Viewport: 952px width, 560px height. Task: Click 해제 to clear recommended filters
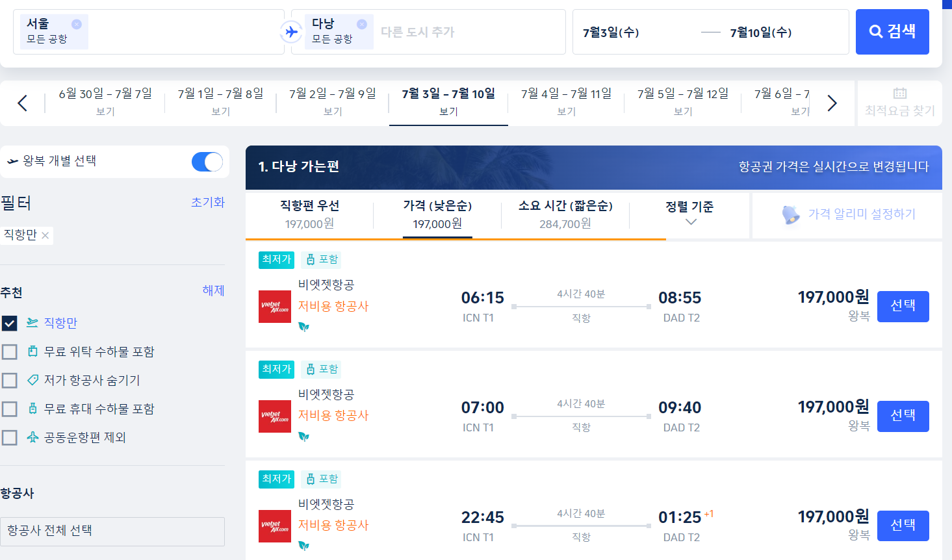pos(214,290)
